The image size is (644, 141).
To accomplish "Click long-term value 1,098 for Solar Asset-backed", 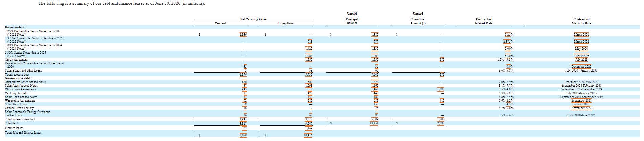I will point(308,86).
